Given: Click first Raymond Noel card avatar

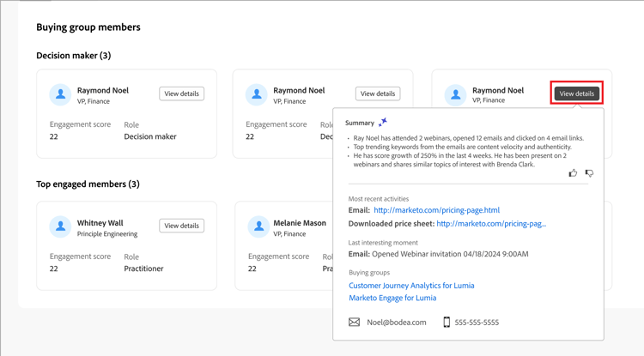Looking at the screenshot, I should [60, 94].
